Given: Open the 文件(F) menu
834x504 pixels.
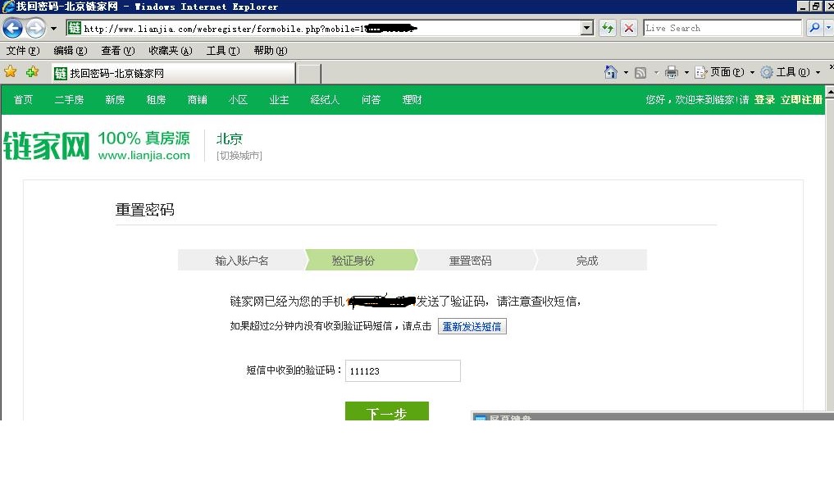Looking at the screenshot, I should tap(23, 51).
